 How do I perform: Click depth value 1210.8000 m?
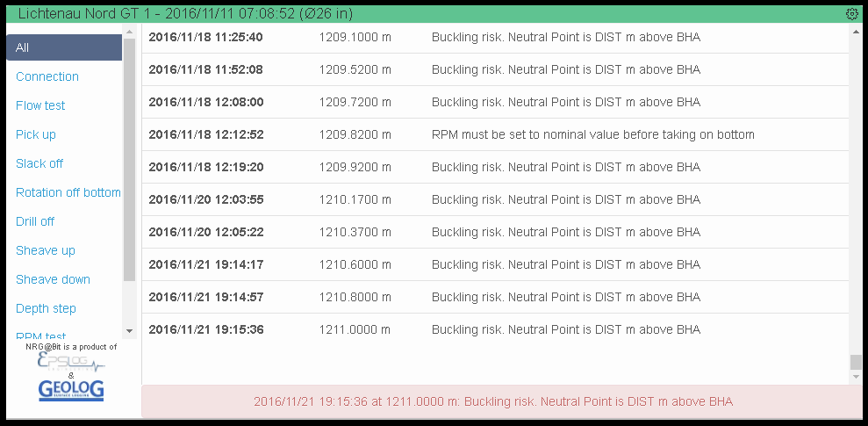click(x=355, y=297)
